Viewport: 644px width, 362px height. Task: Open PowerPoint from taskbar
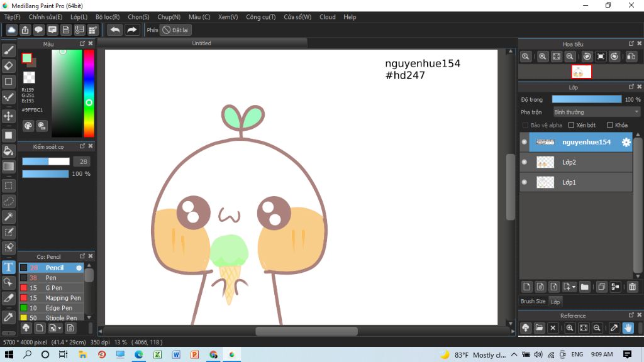click(x=195, y=354)
